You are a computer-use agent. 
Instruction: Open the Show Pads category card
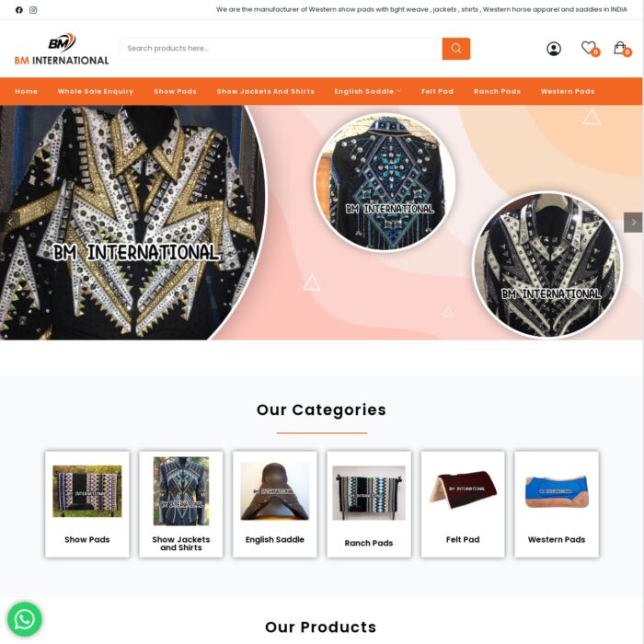click(x=87, y=504)
